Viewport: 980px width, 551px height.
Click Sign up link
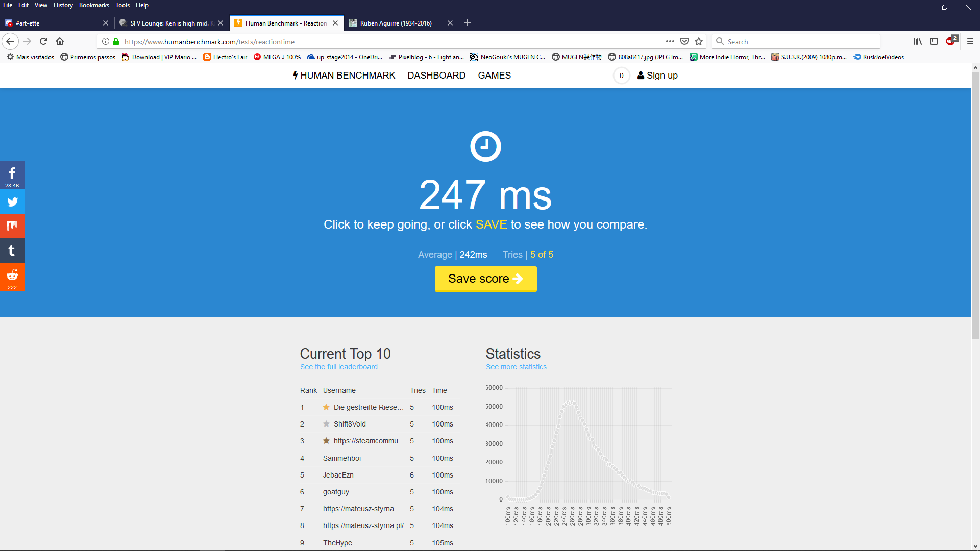tap(657, 76)
